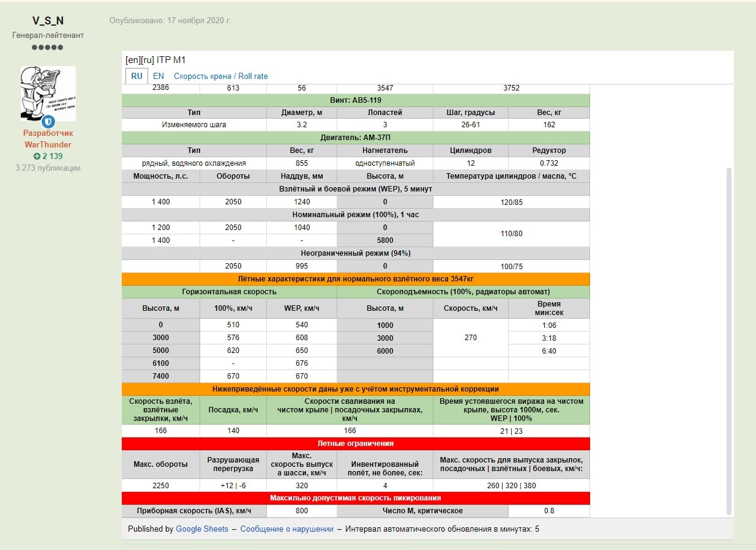Select landing speed cell 140
Image resolution: width=756 pixels, height=550 pixels.
pyautogui.click(x=233, y=431)
